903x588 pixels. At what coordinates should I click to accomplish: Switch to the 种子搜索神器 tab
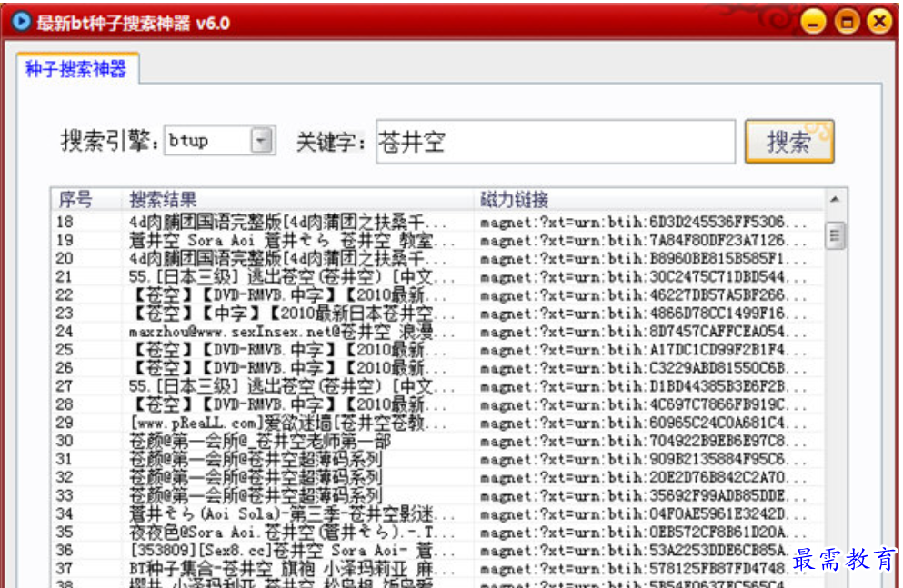[76, 70]
